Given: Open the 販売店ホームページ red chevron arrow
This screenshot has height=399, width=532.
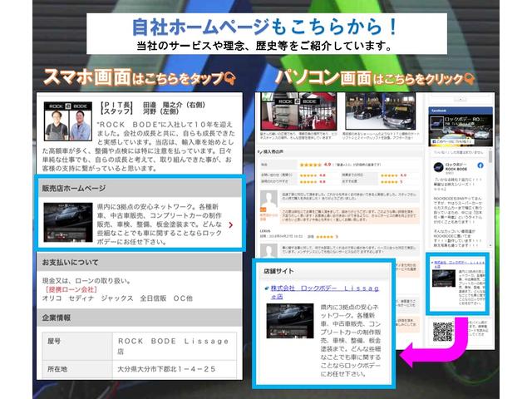Looking at the screenshot, I should [231, 225].
